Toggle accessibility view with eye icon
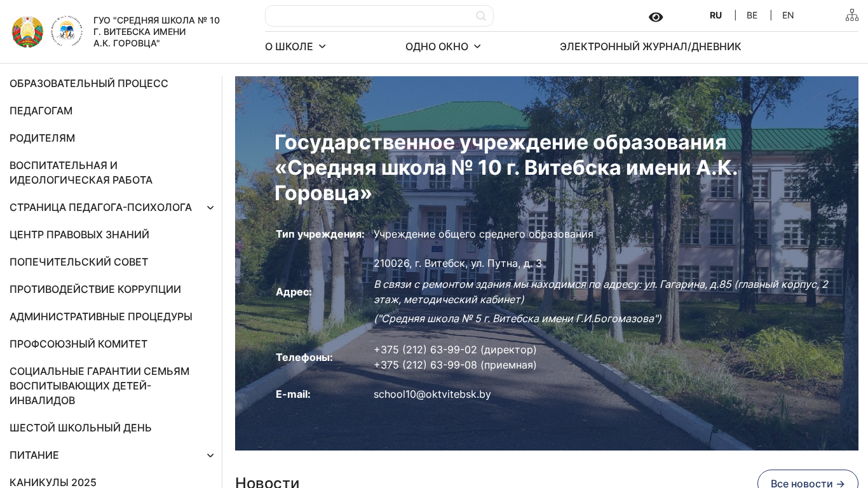Viewport: 868px width, 488px height. tap(656, 17)
